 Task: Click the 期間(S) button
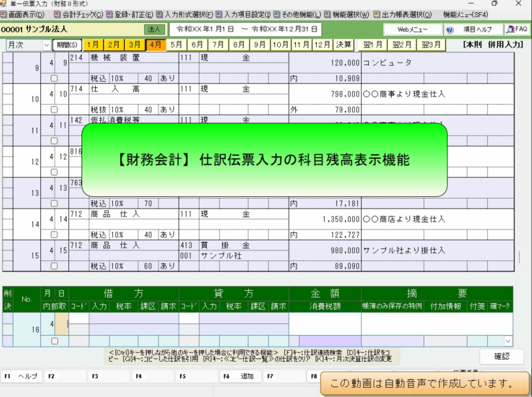click(x=67, y=45)
